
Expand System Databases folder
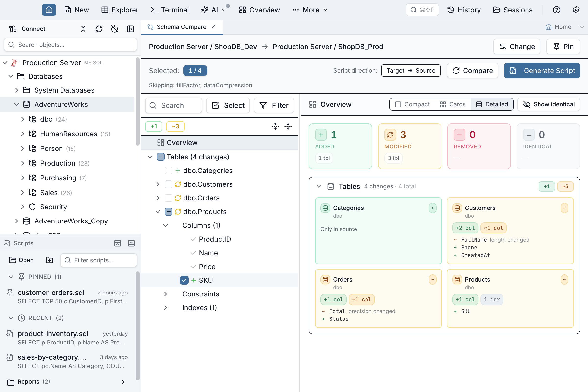16,90
